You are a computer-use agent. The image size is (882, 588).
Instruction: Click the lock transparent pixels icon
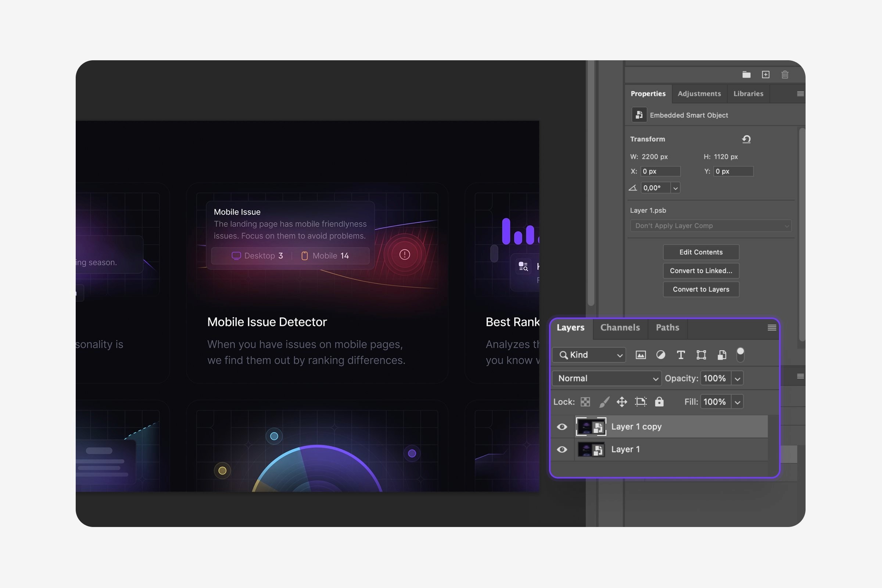click(585, 402)
